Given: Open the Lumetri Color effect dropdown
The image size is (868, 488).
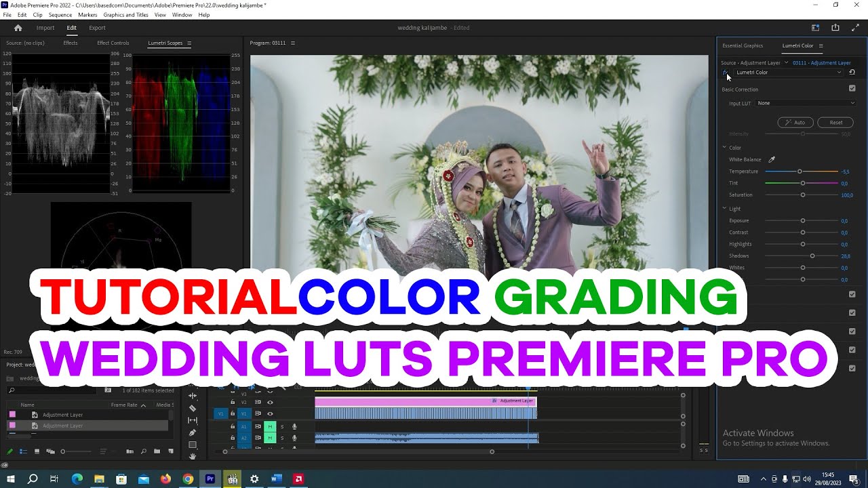Looking at the screenshot, I should pos(789,73).
